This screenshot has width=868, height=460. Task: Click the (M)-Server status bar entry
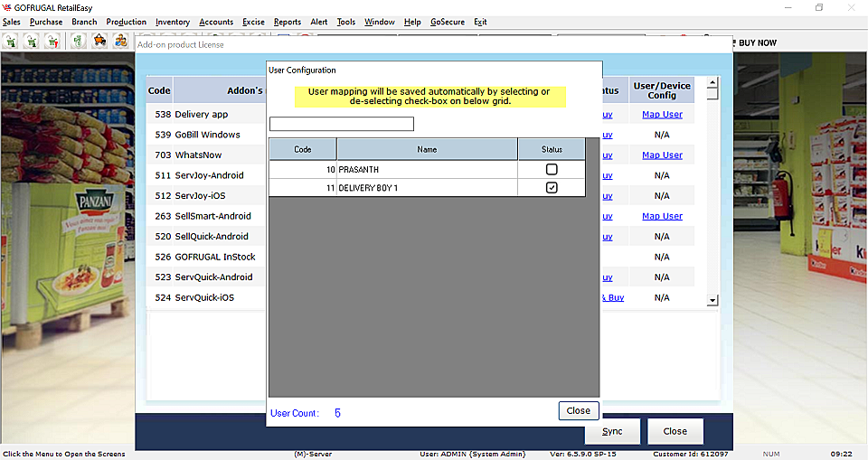313,454
